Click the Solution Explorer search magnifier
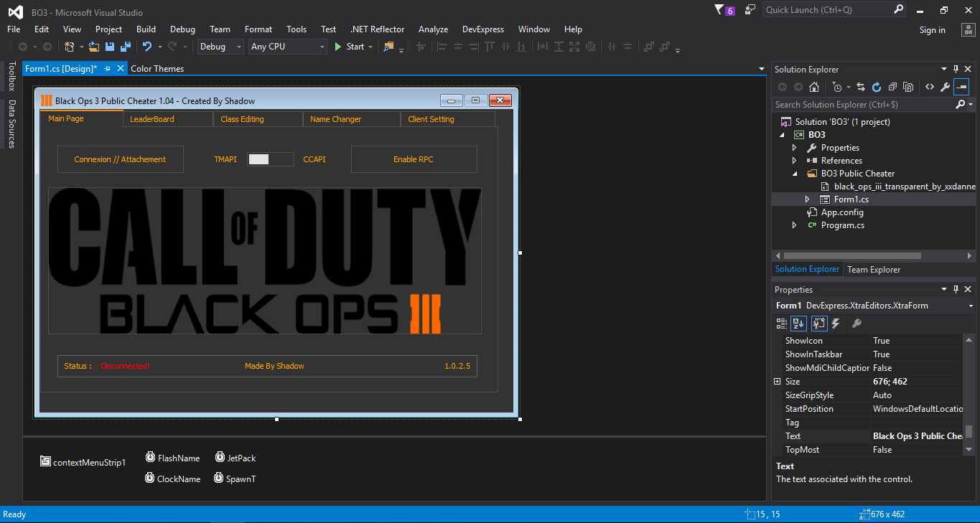This screenshot has width=980, height=523. 961,105
